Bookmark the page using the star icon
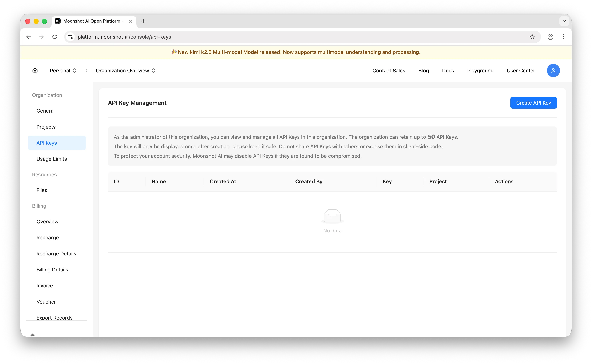 pyautogui.click(x=532, y=37)
